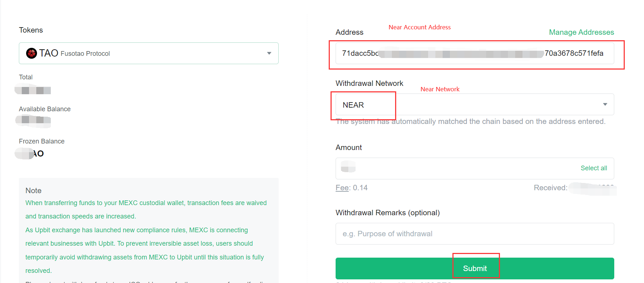This screenshot has height=283, width=644.
Task: Click the Available Balance label
Action: pos(45,109)
